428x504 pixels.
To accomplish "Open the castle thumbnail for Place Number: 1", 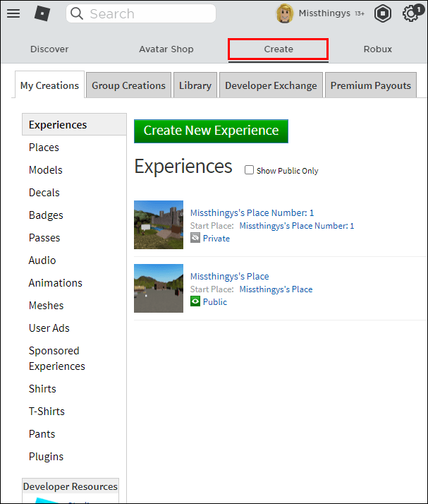I will [159, 224].
